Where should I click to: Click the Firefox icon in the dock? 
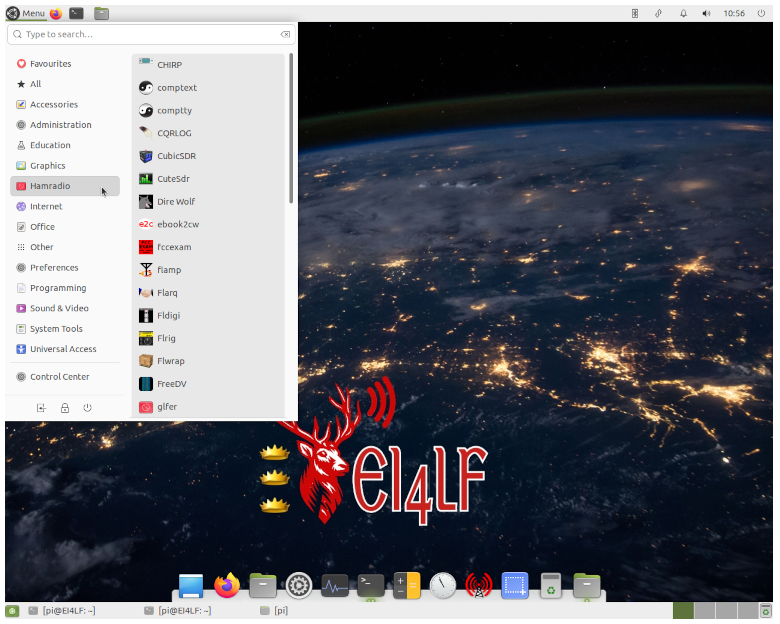(227, 585)
